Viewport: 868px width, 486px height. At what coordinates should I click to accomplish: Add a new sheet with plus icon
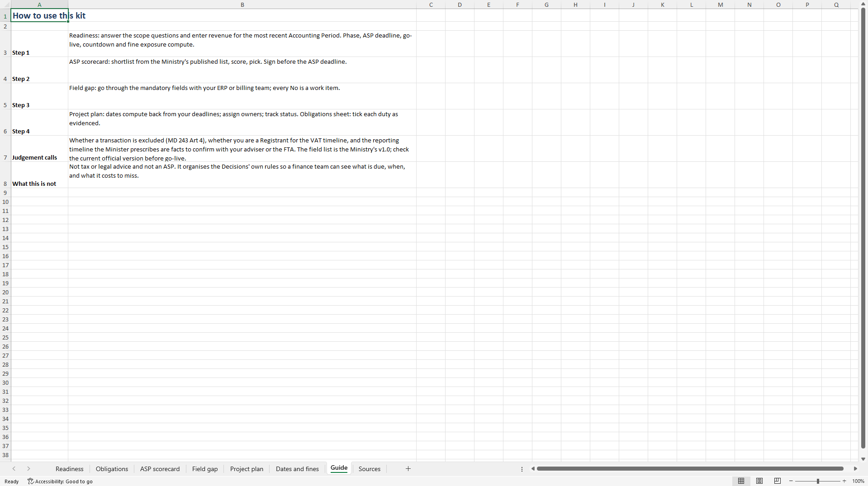[x=408, y=469]
